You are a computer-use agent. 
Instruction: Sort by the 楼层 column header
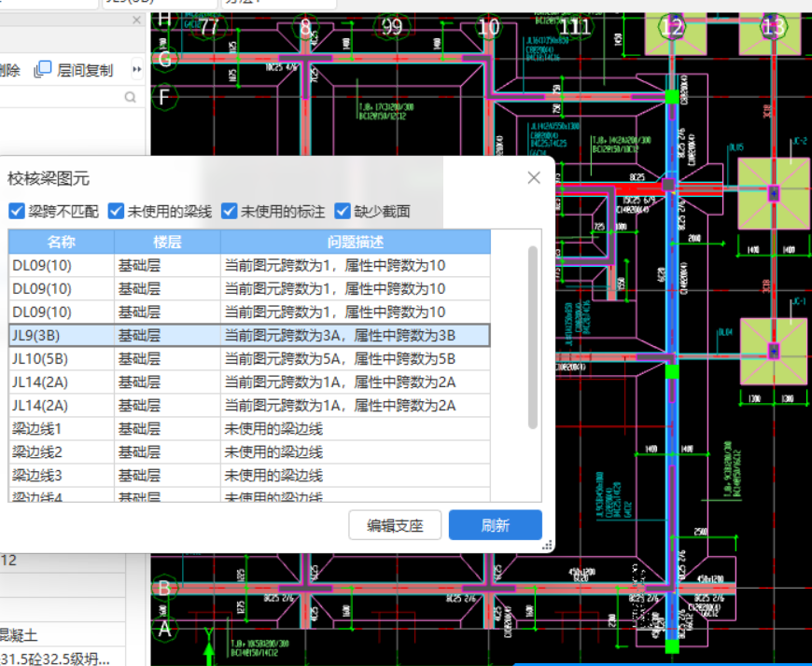click(167, 242)
